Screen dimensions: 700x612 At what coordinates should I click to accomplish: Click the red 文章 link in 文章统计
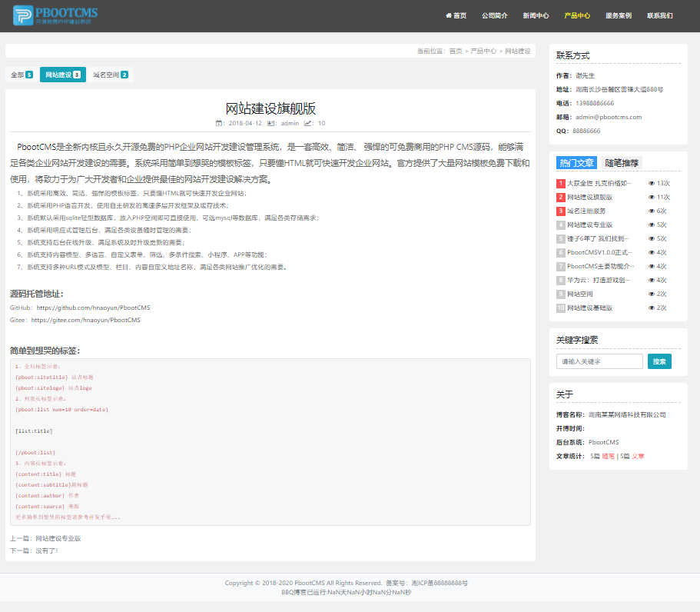pyautogui.click(x=638, y=456)
